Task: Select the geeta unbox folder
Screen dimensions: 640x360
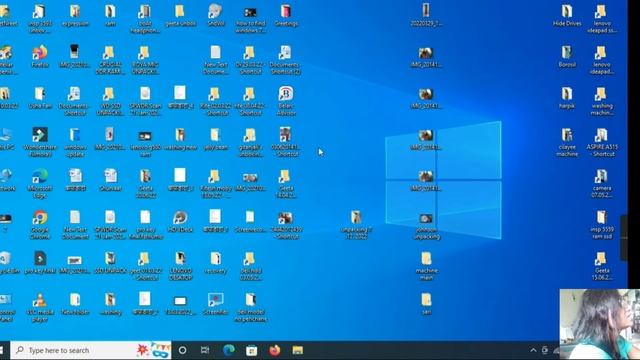Action: pos(180,16)
